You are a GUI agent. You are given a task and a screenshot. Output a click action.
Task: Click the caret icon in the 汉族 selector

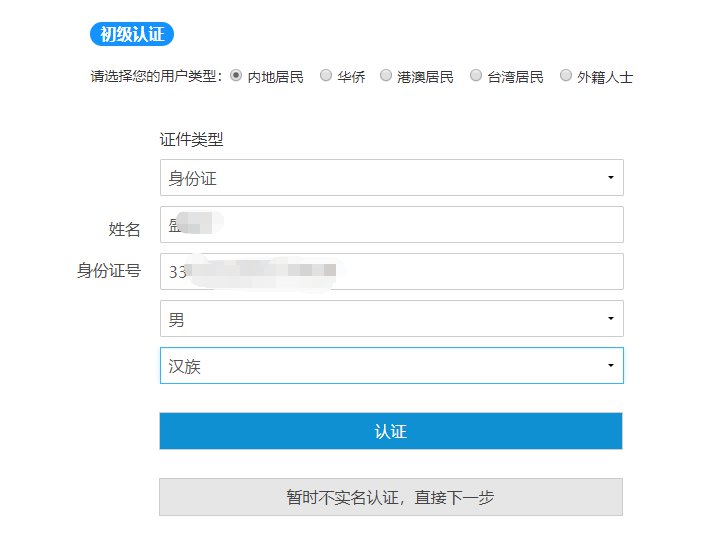pos(610,366)
